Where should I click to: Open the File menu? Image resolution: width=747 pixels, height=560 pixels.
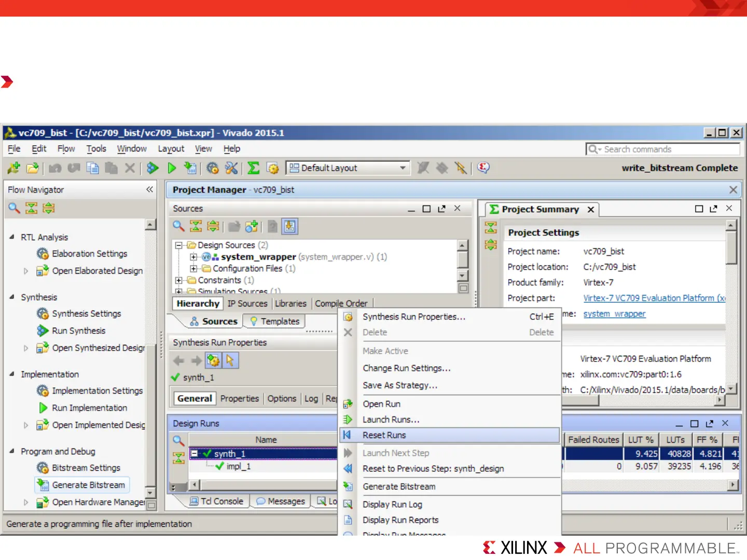14,149
